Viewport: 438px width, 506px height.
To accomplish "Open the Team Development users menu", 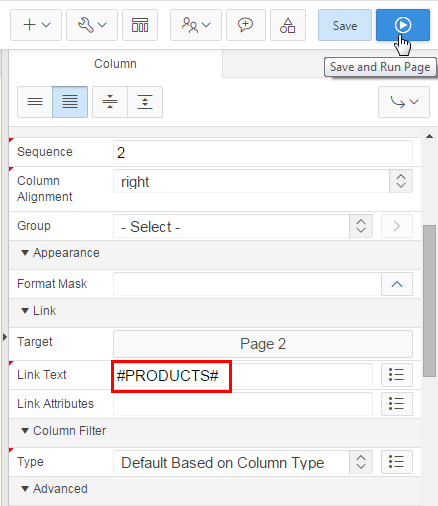I will (x=196, y=25).
